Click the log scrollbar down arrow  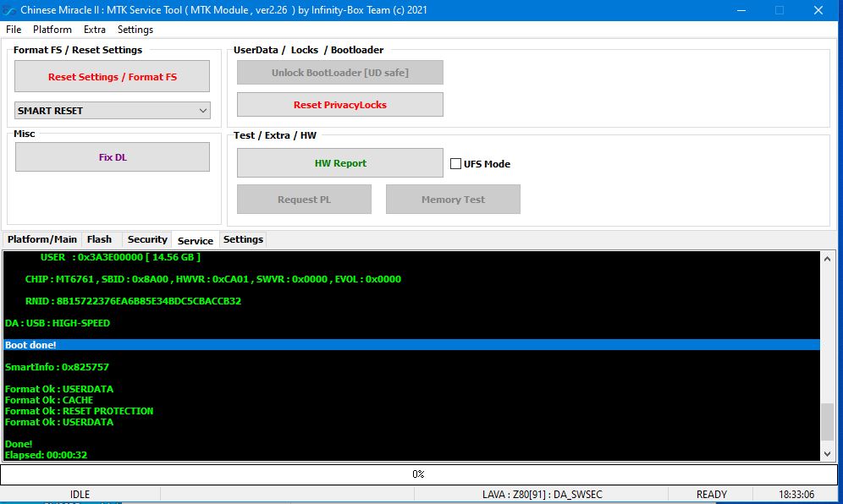click(828, 454)
